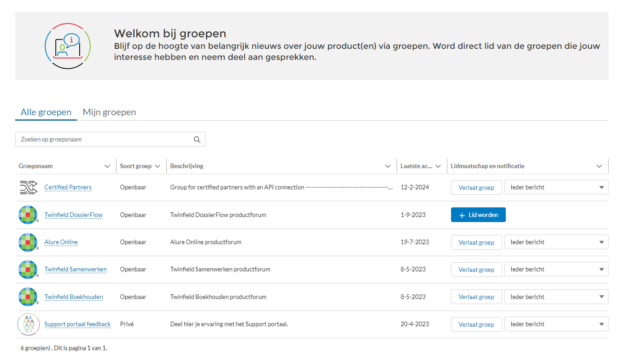Click the Alure Online group logo

pyautogui.click(x=28, y=242)
